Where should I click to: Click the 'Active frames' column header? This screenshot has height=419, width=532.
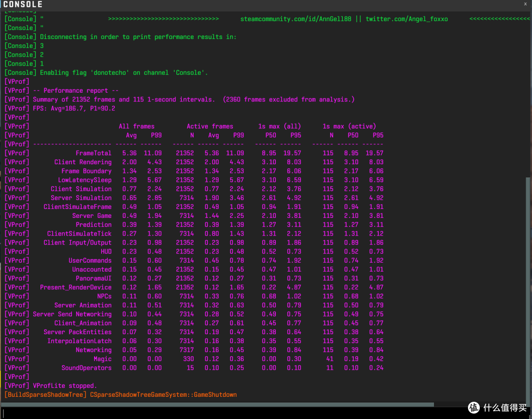point(210,126)
